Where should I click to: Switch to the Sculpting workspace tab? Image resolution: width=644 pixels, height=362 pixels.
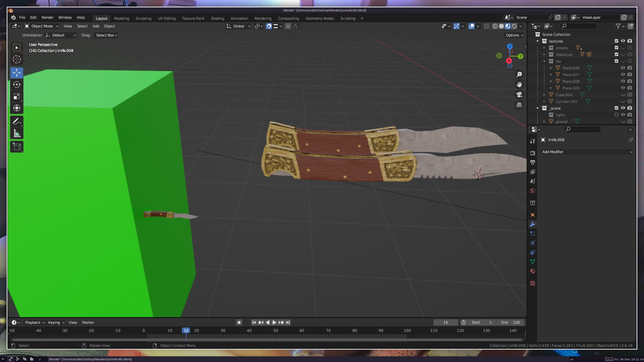(144, 18)
